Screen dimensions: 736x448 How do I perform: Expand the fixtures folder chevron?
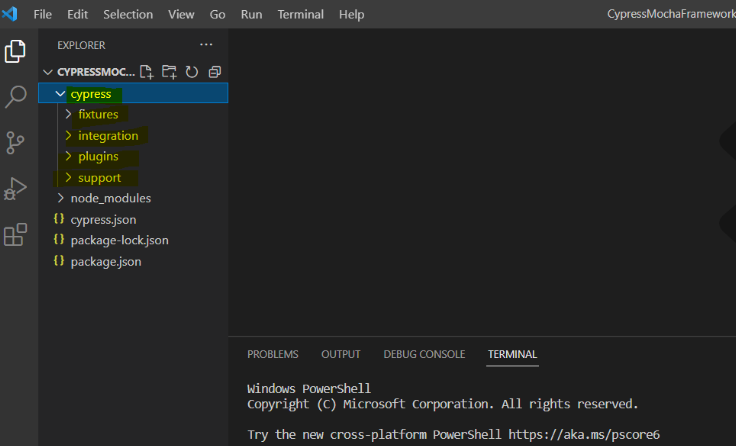click(x=69, y=114)
